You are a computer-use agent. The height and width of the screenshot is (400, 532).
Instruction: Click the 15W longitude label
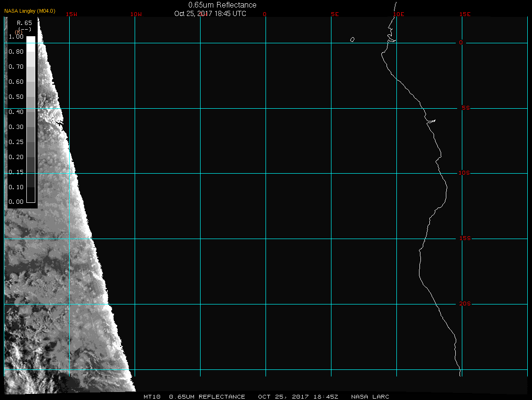(72, 14)
